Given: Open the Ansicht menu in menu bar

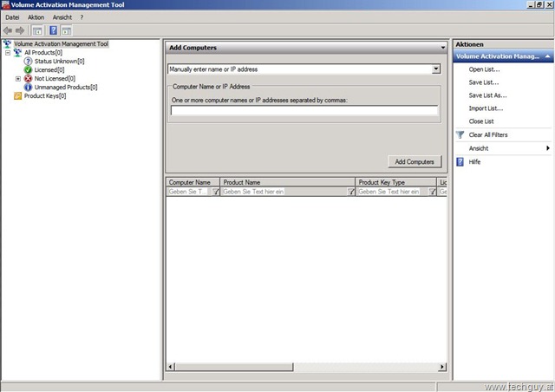Looking at the screenshot, I should coord(62,17).
